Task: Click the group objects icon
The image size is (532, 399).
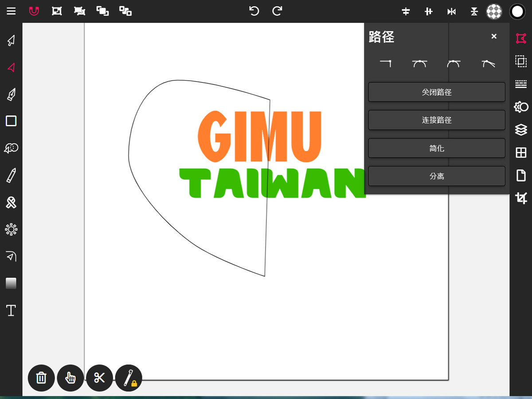Action: (57, 11)
